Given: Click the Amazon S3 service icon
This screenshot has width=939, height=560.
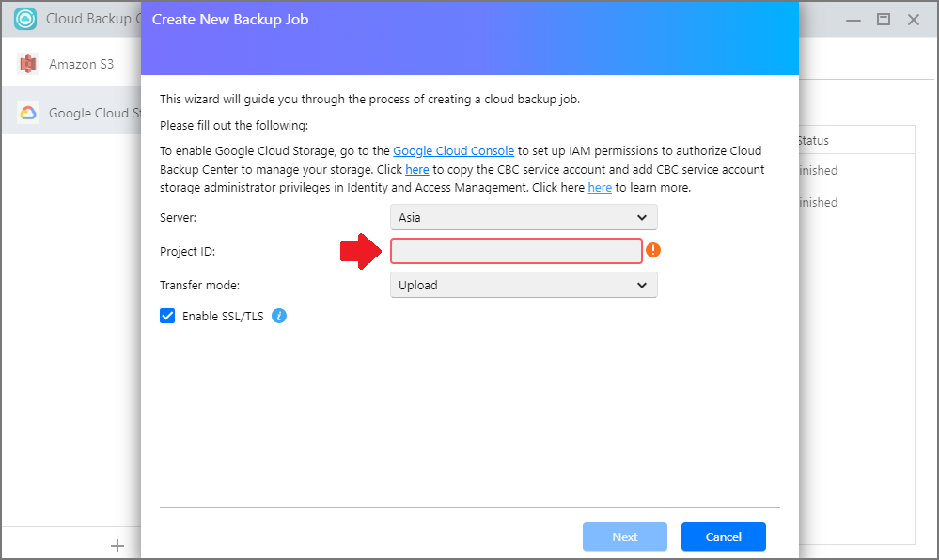Looking at the screenshot, I should pyautogui.click(x=27, y=64).
